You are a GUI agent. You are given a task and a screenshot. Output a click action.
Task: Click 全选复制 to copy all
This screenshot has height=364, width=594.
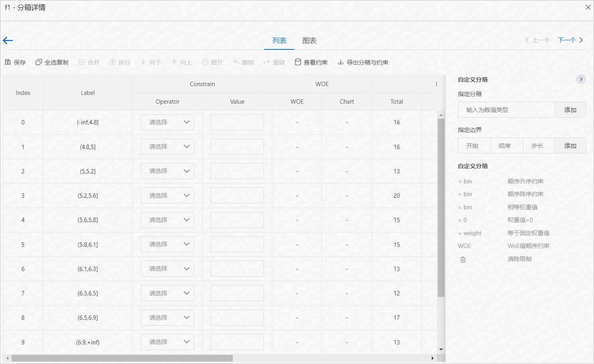click(x=52, y=62)
